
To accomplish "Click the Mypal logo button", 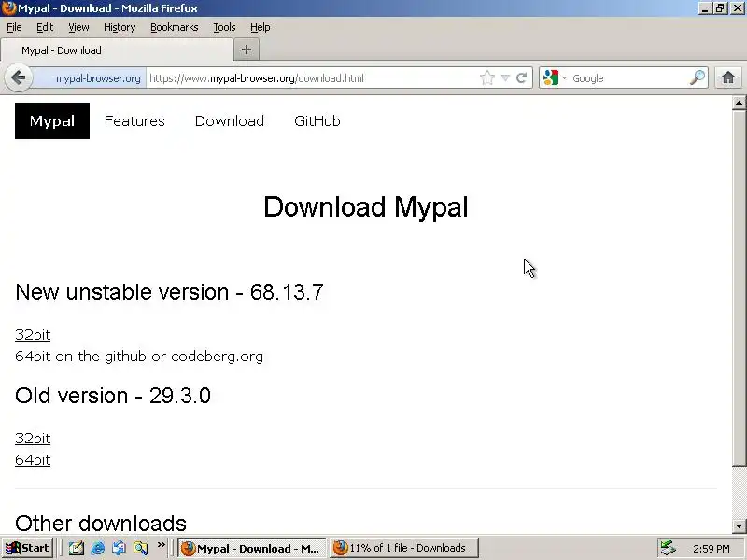I will [52, 121].
